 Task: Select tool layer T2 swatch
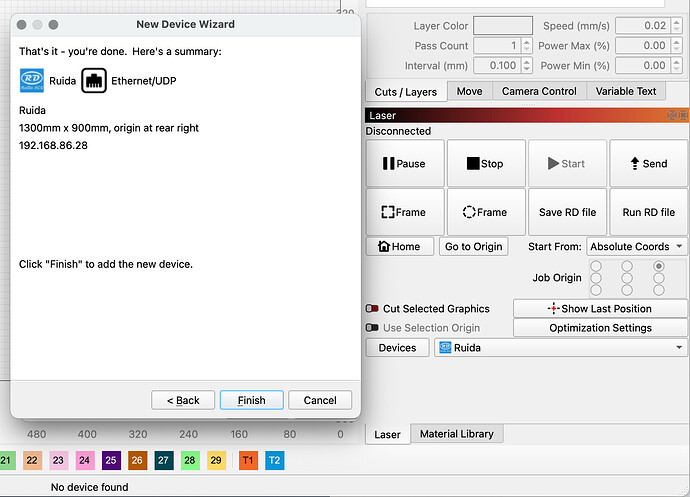[275, 460]
